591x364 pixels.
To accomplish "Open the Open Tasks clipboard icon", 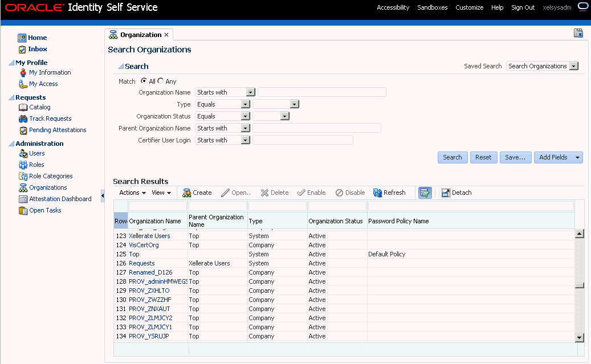I will click(23, 210).
